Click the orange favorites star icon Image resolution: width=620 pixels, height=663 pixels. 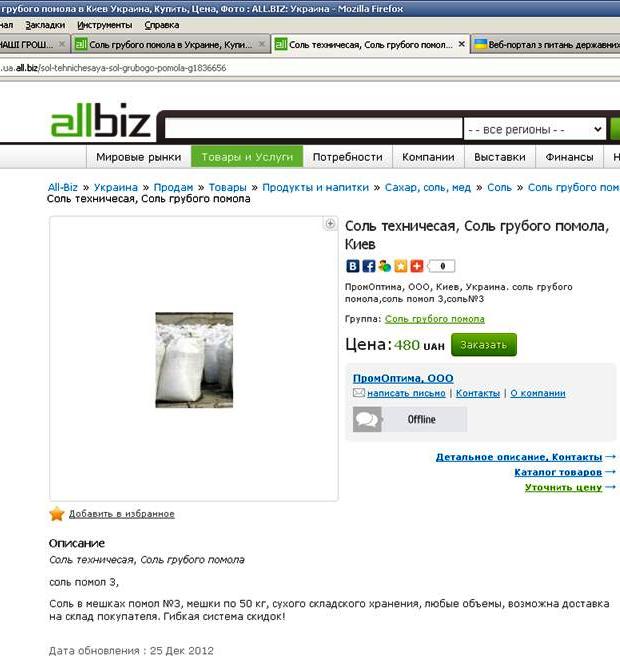pos(57,514)
